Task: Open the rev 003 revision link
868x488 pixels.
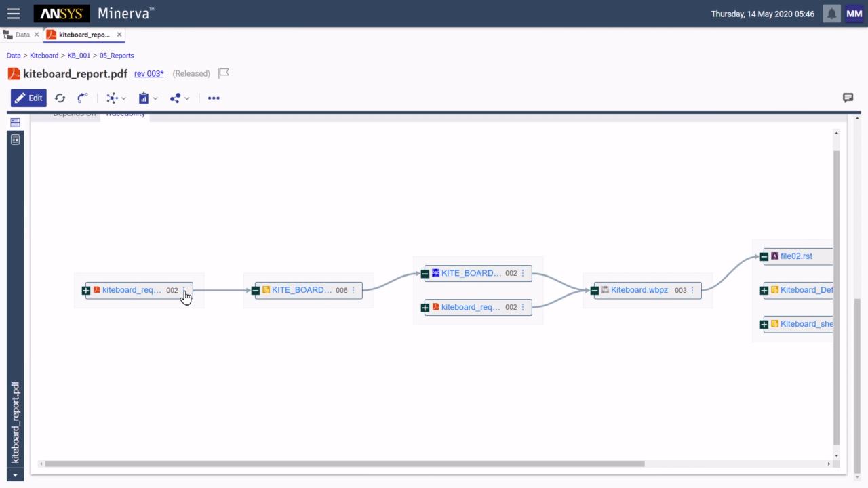Action: (x=149, y=73)
